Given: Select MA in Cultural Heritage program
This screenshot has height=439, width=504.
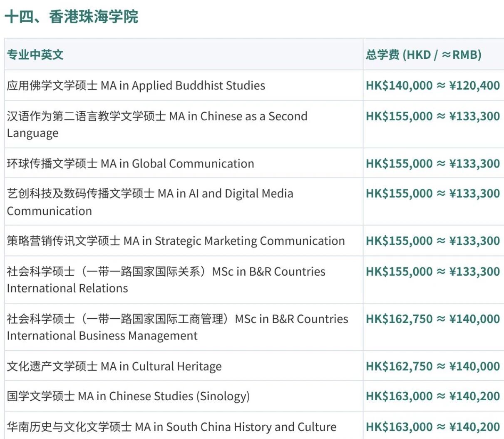Looking at the screenshot, I should click(114, 366).
